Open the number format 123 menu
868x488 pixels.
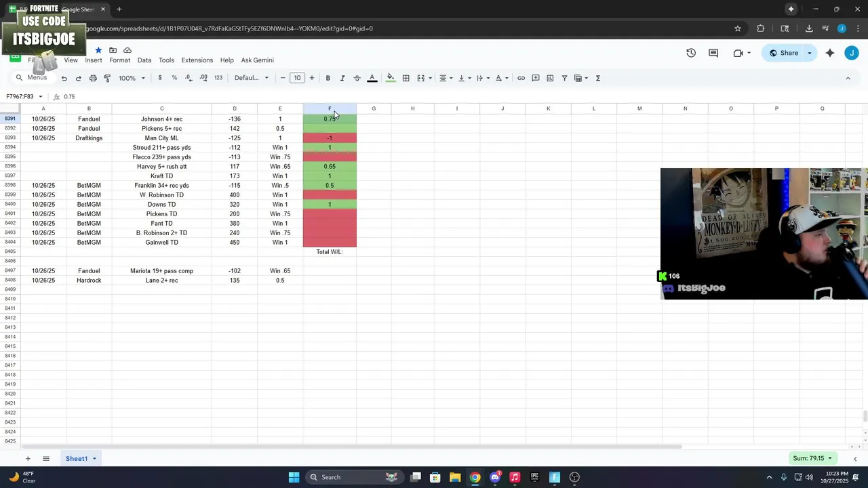coord(218,78)
